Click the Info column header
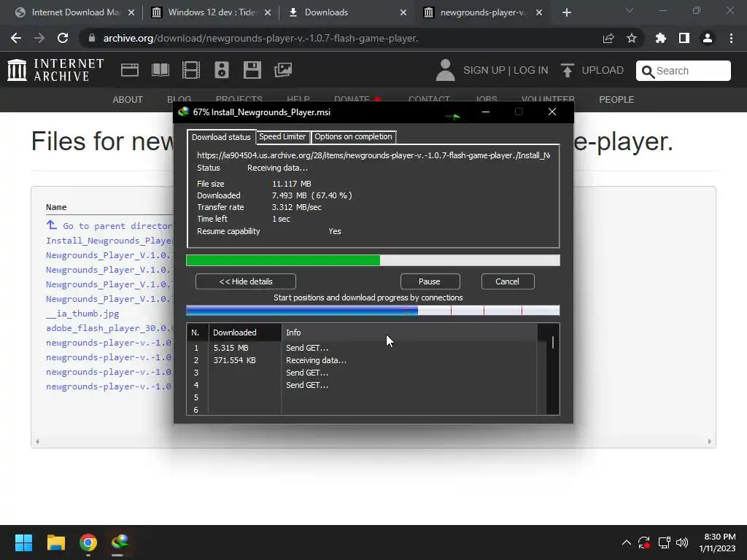 409,332
